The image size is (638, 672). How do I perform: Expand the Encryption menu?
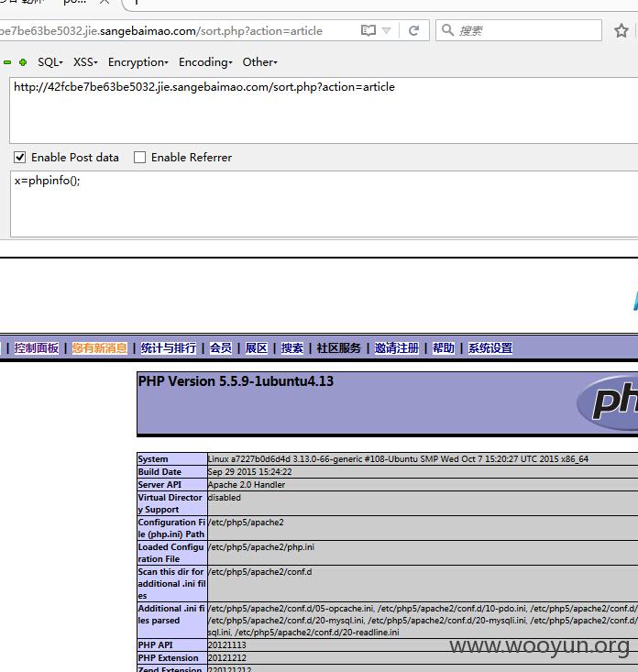coord(138,62)
